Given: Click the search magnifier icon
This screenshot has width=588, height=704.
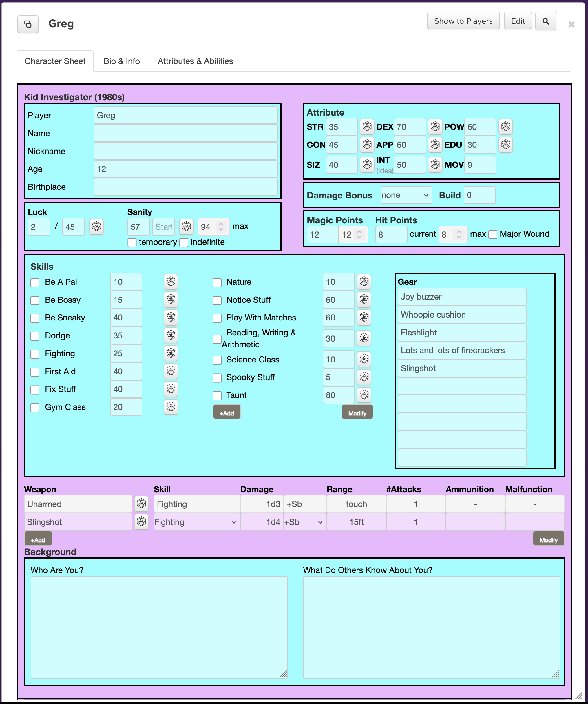Looking at the screenshot, I should tap(545, 21).
